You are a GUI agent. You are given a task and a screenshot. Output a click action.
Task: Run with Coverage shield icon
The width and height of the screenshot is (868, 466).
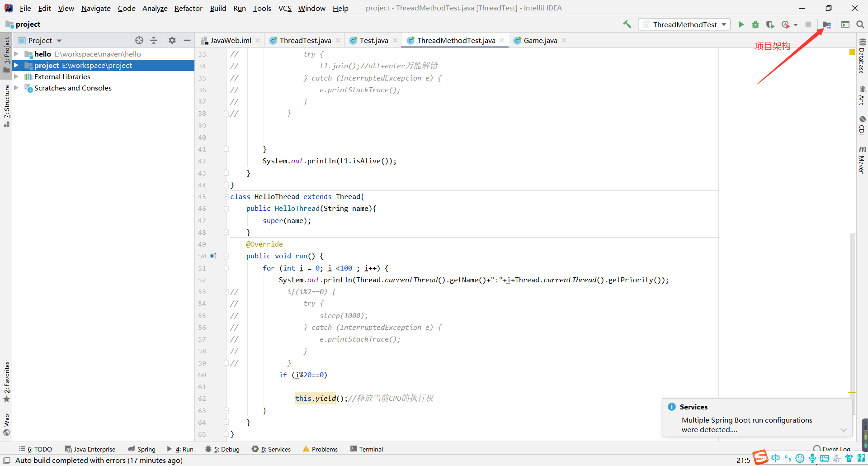pyautogui.click(x=770, y=24)
